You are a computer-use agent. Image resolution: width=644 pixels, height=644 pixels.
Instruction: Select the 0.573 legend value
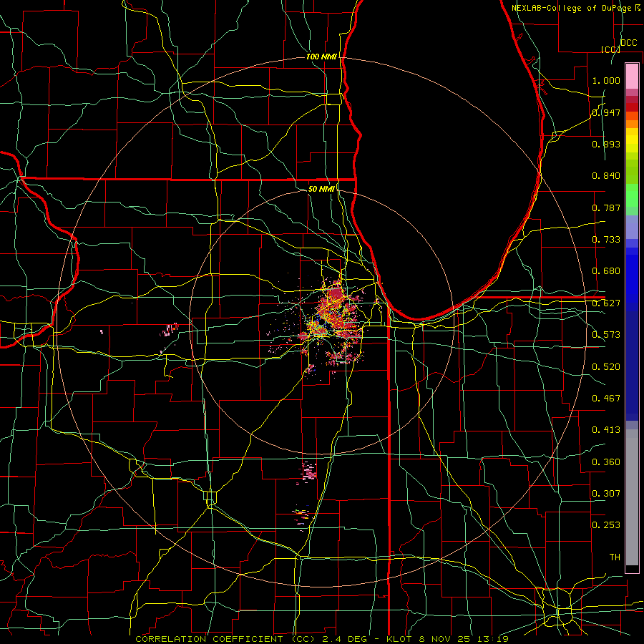[606, 334]
